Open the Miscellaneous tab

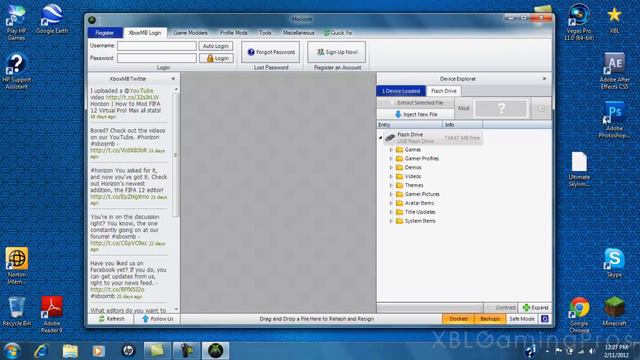(x=298, y=33)
